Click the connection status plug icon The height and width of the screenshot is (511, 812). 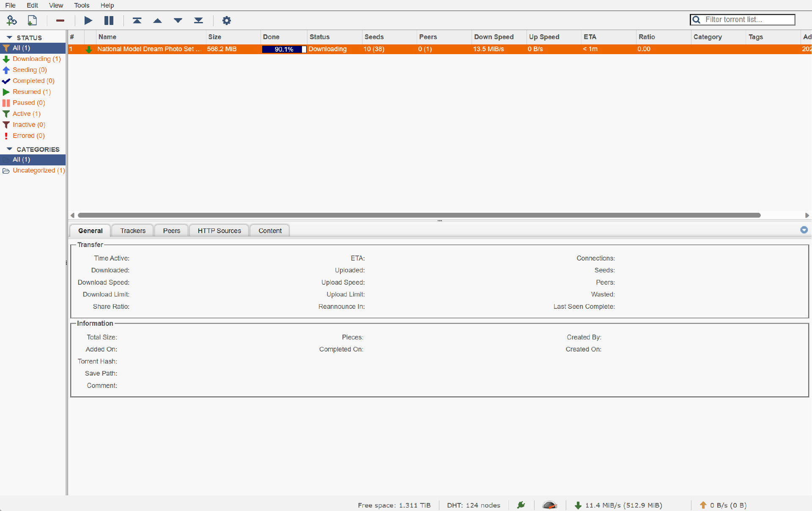(521, 505)
